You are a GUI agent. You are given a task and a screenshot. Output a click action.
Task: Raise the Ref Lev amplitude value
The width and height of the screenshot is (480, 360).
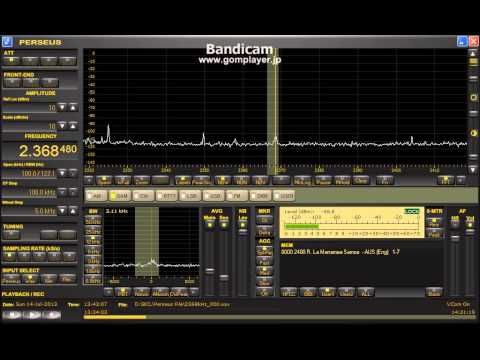(x=73, y=107)
